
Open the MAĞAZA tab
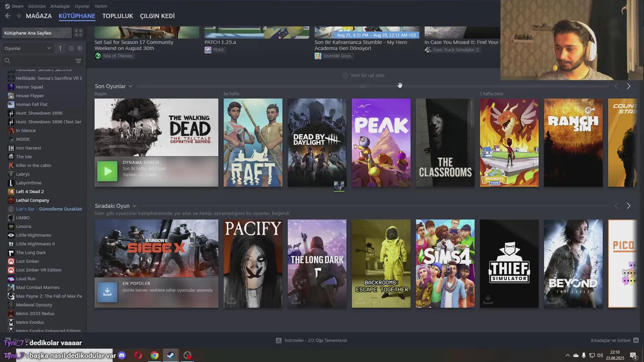pos(39,16)
